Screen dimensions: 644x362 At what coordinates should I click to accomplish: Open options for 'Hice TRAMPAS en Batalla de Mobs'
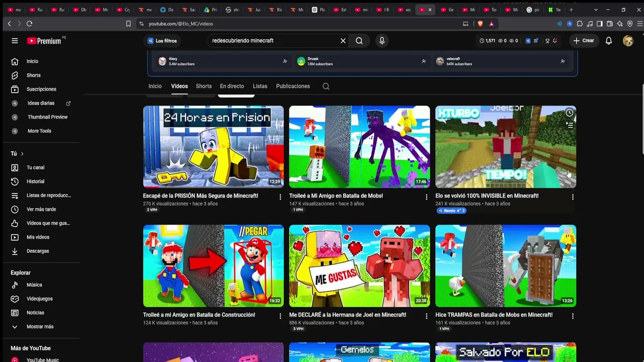(573, 316)
